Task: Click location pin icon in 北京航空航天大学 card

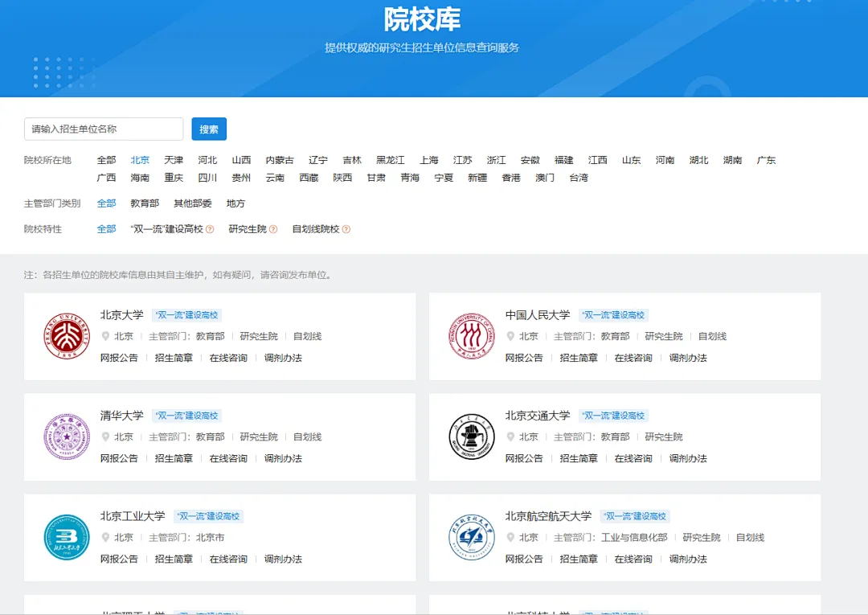Action: 510,537
